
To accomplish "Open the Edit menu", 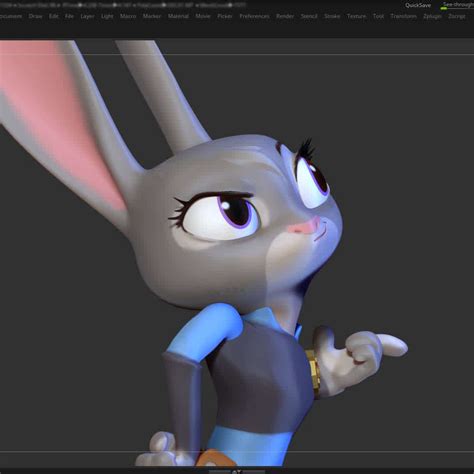I will [54, 16].
